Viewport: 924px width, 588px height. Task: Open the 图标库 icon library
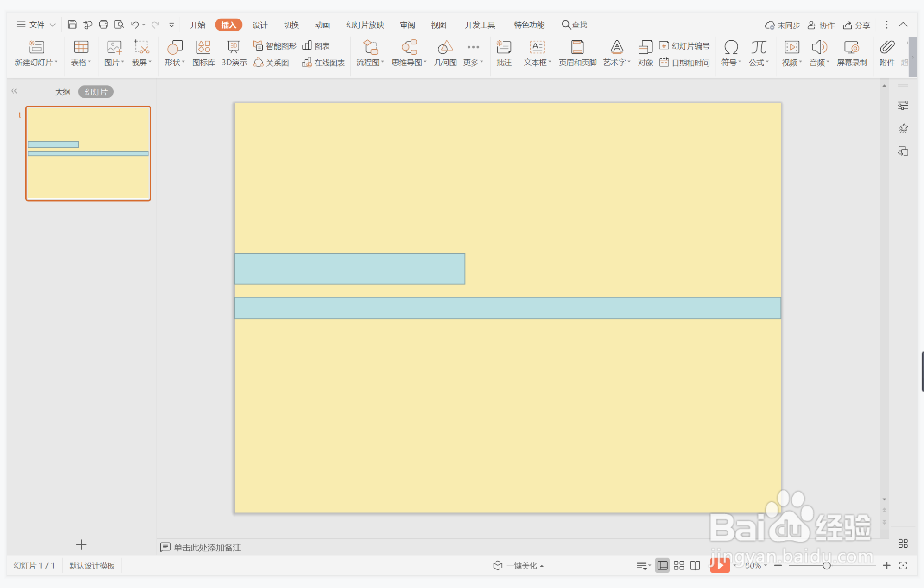tap(203, 53)
